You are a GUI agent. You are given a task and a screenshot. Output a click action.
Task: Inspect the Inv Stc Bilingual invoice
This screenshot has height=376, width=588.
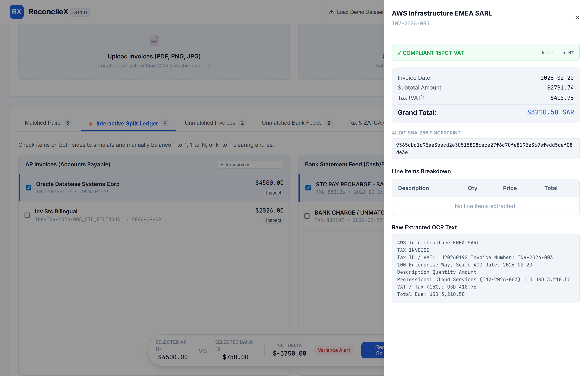(273, 220)
